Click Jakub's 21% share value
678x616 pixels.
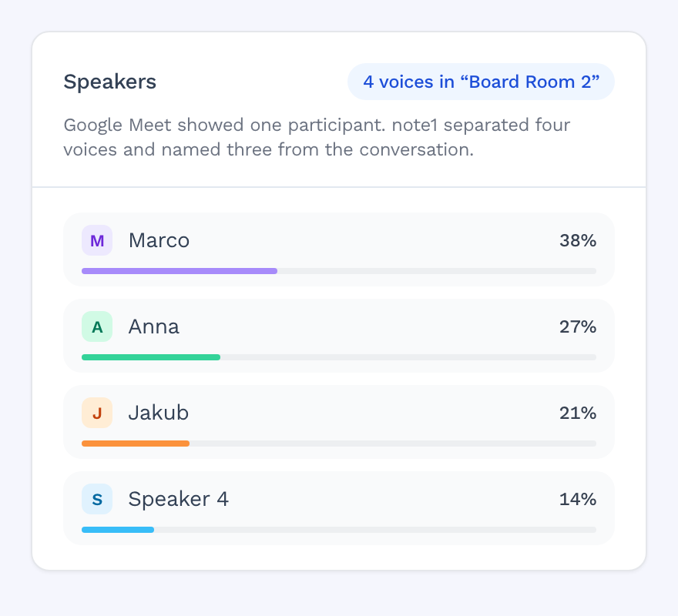pos(578,413)
